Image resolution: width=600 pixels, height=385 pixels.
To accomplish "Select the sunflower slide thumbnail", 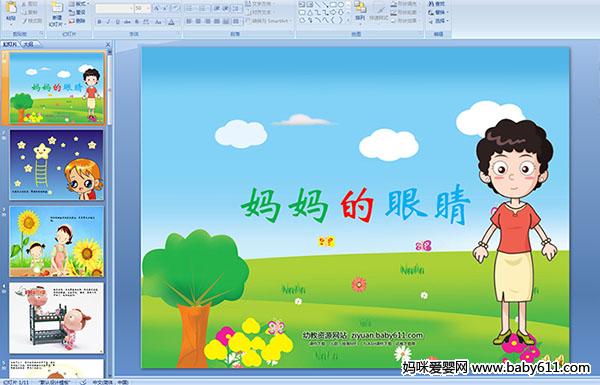I will [57, 241].
